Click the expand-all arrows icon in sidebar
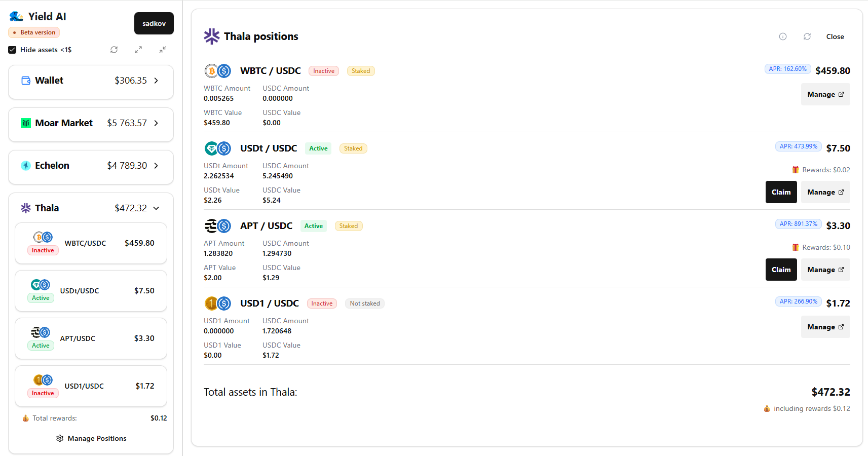 pyautogui.click(x=138, y=50)
